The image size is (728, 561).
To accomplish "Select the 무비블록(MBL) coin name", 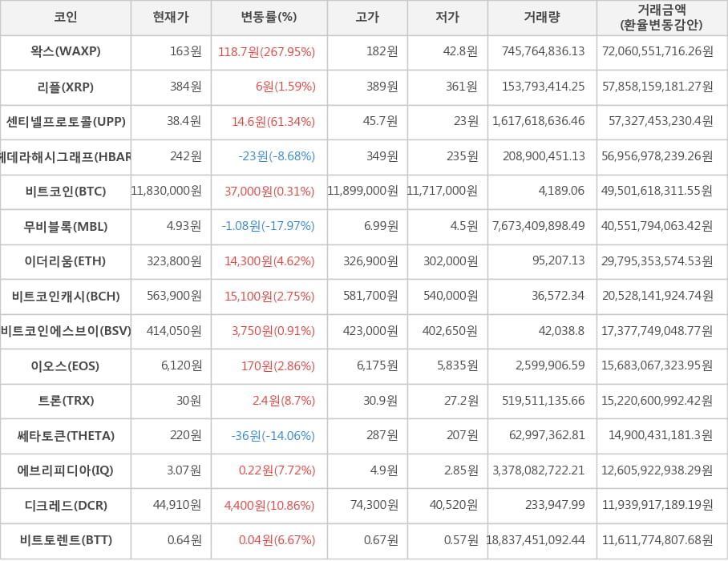I will click(66, 227).
